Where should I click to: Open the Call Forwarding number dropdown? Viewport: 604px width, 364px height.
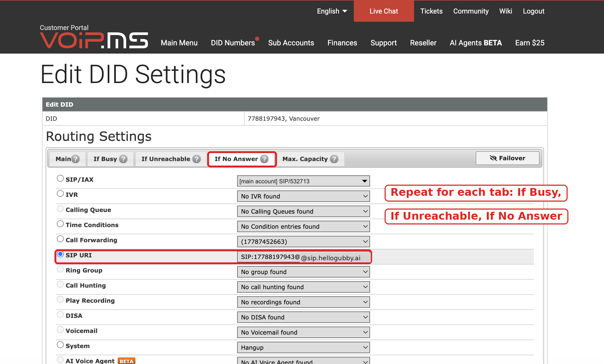303,242
